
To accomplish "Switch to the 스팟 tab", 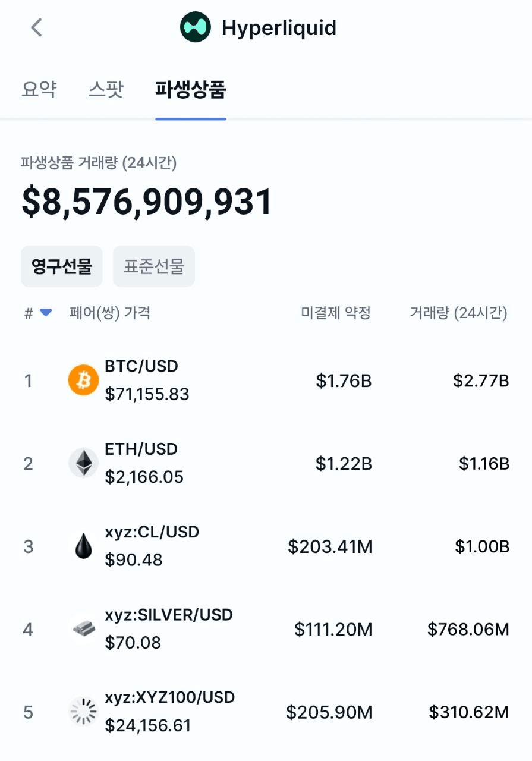I will 106,89.
